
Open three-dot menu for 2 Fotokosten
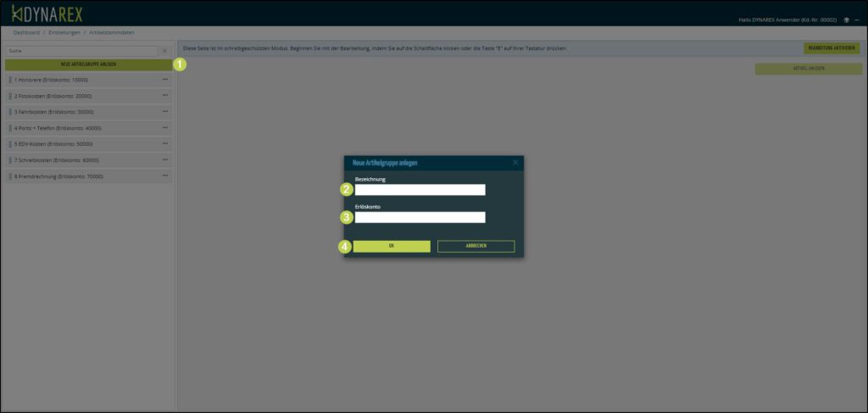tap(164, 96)
